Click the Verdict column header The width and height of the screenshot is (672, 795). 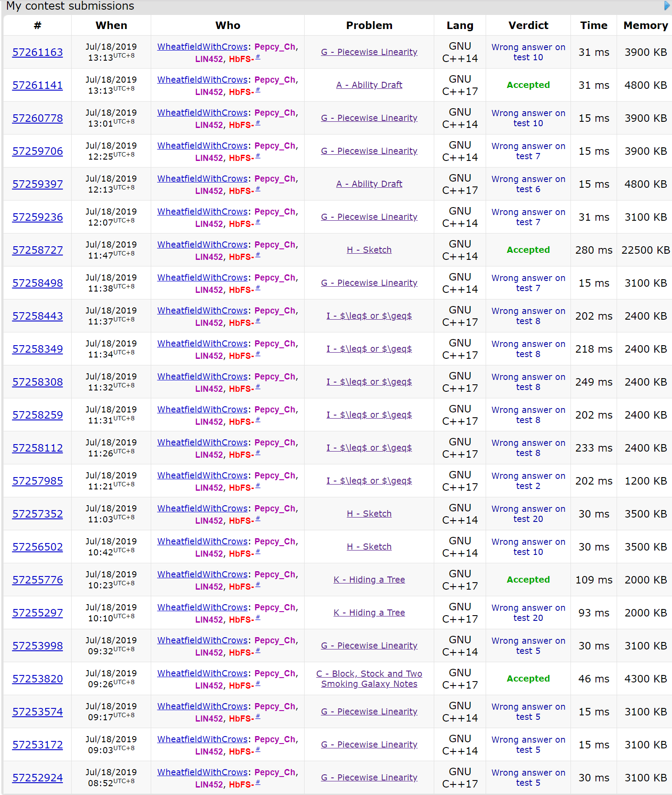click(528, 26)
